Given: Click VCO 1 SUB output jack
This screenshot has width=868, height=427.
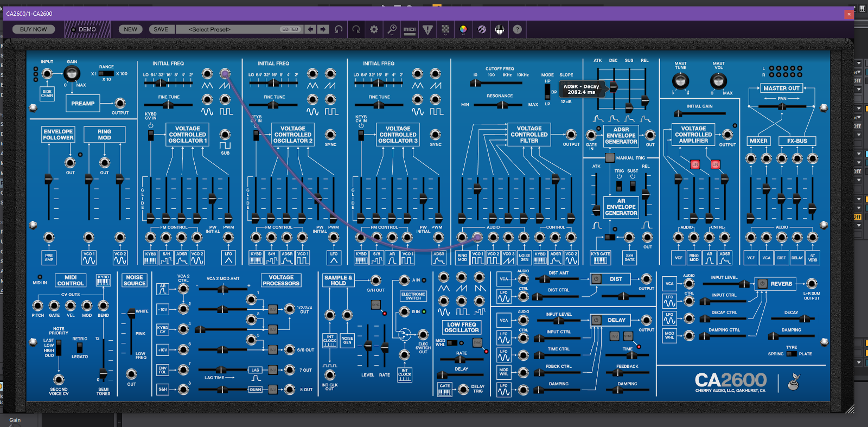Looking at the screenshot, I should [225, 134].
